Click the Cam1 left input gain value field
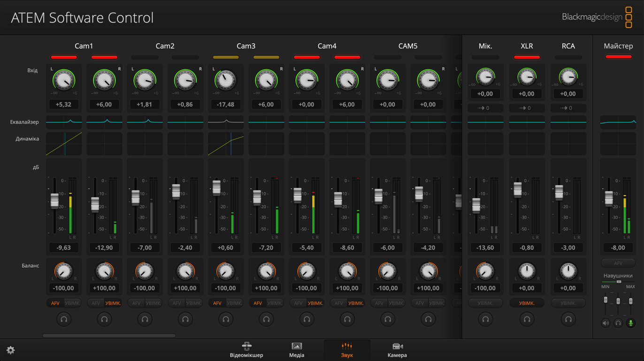 (x=64, y=105)
